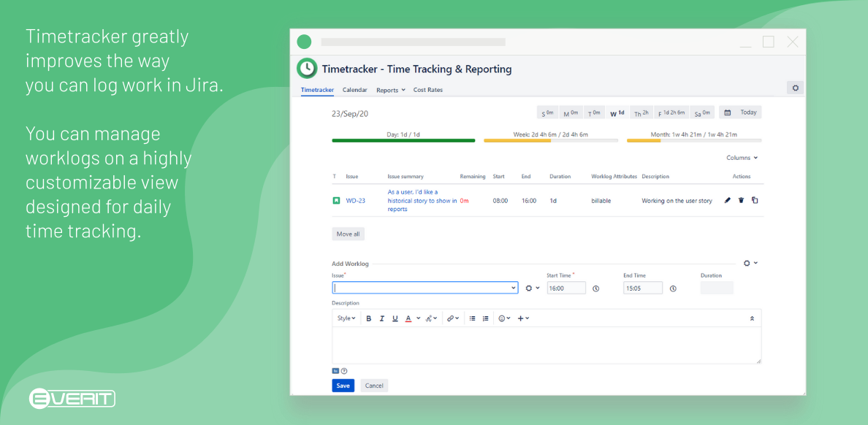Click inside the Description text area

(x=547, y=345)
